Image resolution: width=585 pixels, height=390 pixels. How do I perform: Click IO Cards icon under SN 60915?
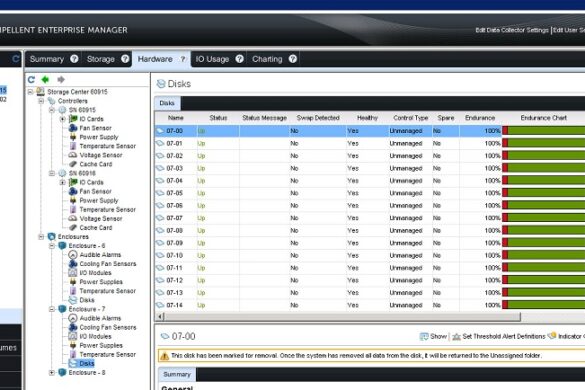pyautogui.click(x=73, y=119)
